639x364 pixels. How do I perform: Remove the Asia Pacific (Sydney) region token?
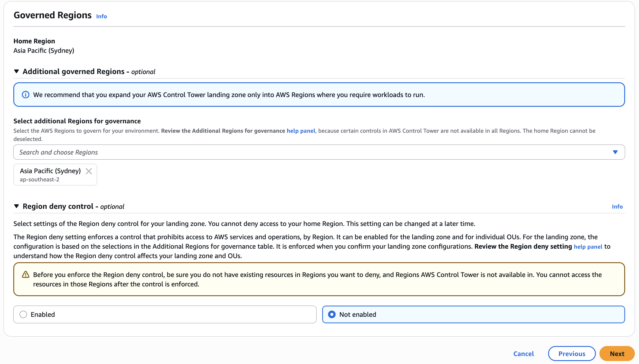pyautogui.click(x=89, y=171)
